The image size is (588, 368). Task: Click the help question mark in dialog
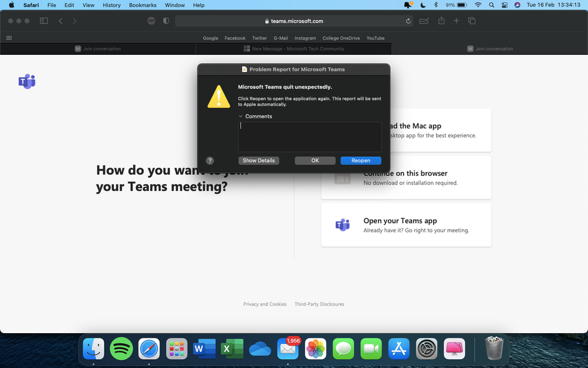tap(210, 161)
